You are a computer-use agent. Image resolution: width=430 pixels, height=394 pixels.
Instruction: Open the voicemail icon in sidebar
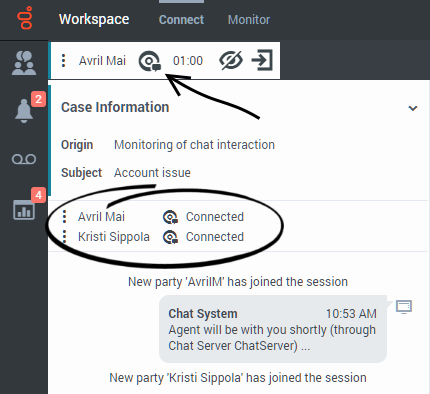coord(24,159)
